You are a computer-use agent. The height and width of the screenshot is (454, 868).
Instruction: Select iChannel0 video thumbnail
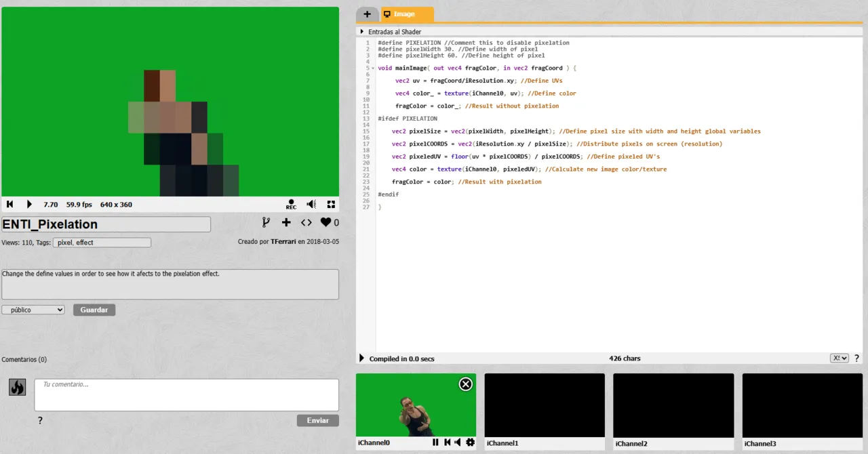(x=416, y=405)
